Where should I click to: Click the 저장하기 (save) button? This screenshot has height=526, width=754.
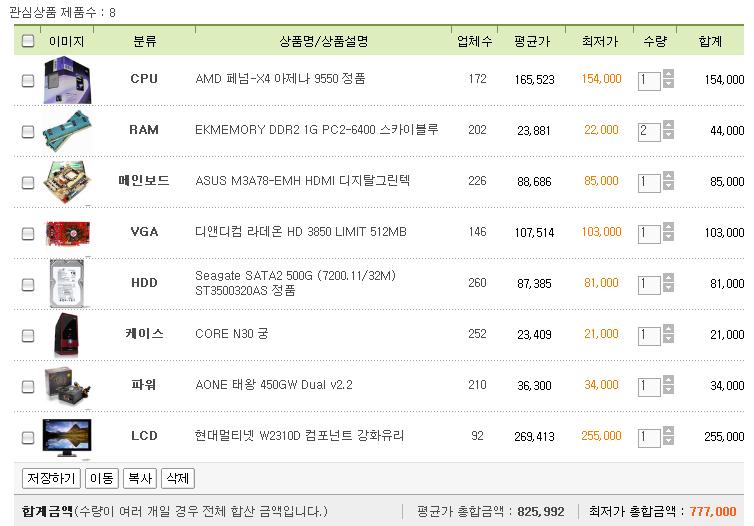coord(51,479)
